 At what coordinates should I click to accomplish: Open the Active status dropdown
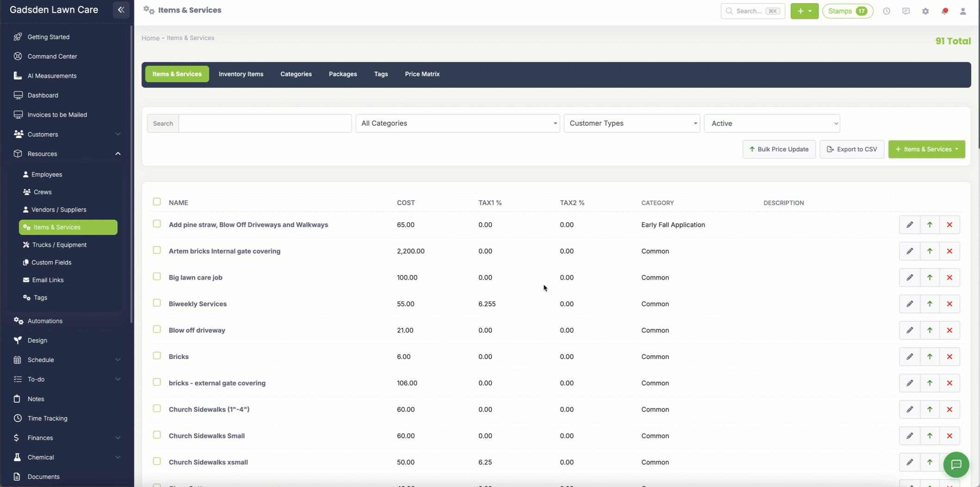pos(772,123)
